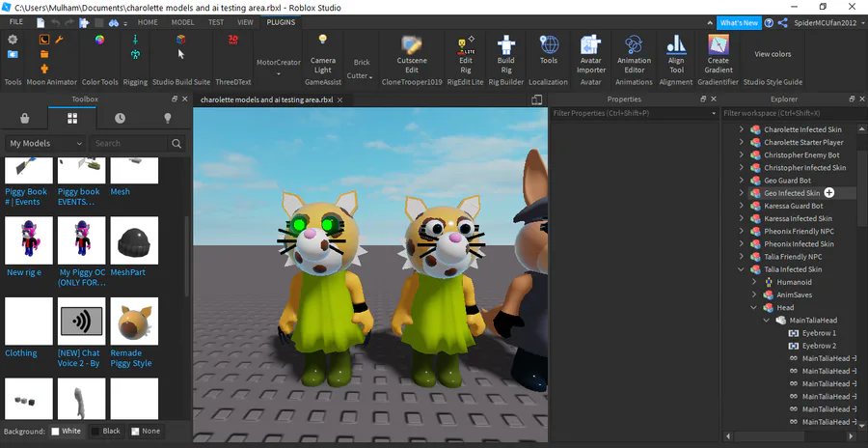Close the charolette models place tab
Viewport: 868px width, 448px height.
click(x=339, y=99)
